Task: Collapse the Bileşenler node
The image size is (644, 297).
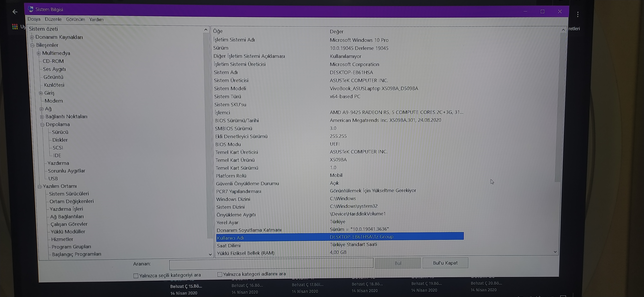Action: point(32,45)
